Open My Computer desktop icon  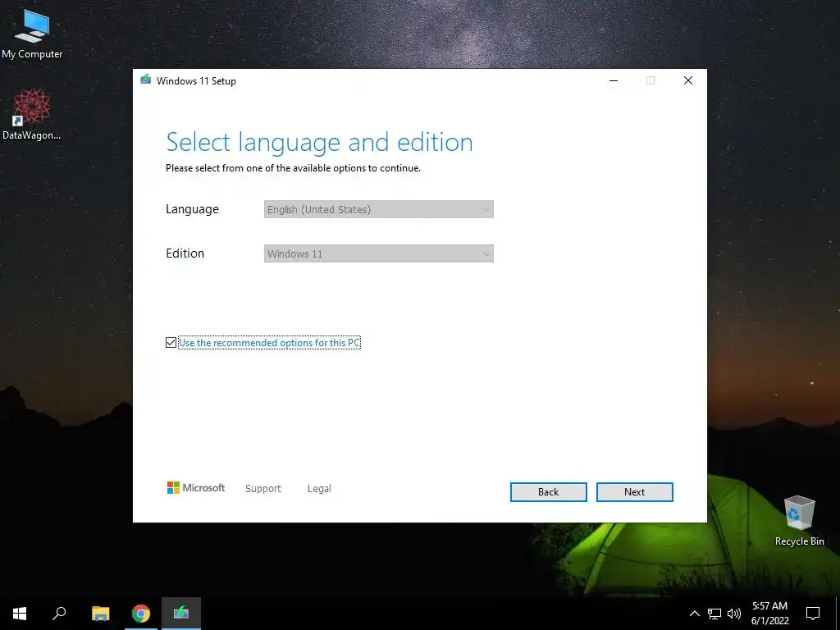coord(32,34)
